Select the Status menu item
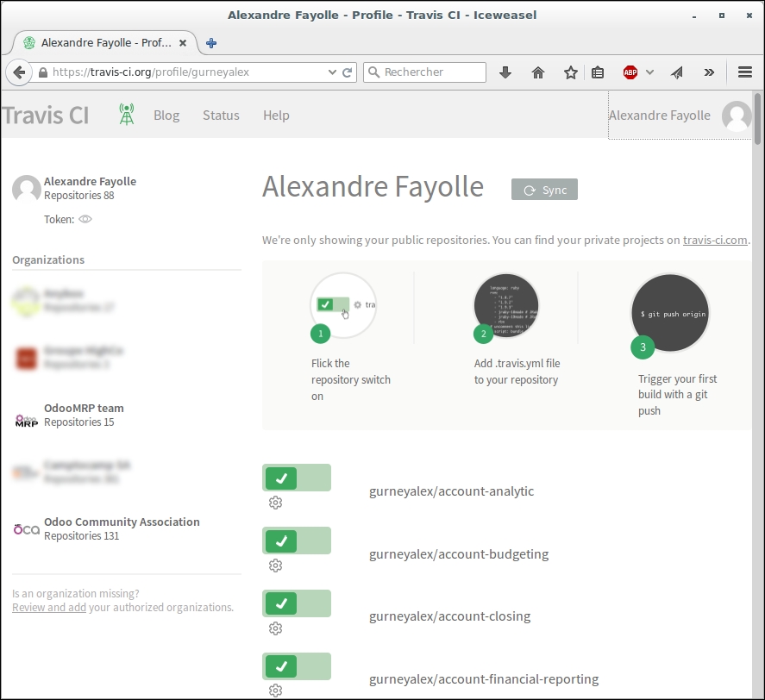The image size is (765, 700). click(220, 115)
